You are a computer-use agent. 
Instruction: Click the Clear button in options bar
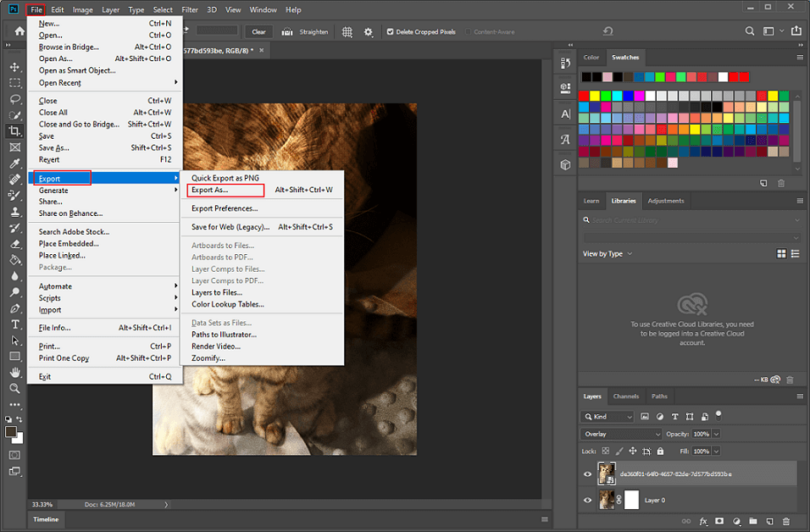[x=258, y=30]
